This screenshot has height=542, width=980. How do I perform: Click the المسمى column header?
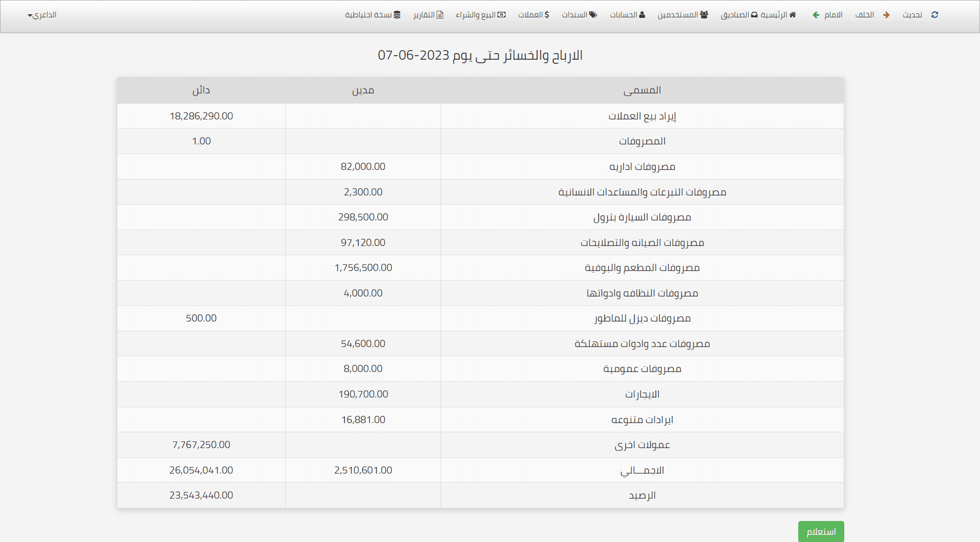pos(642,90)
